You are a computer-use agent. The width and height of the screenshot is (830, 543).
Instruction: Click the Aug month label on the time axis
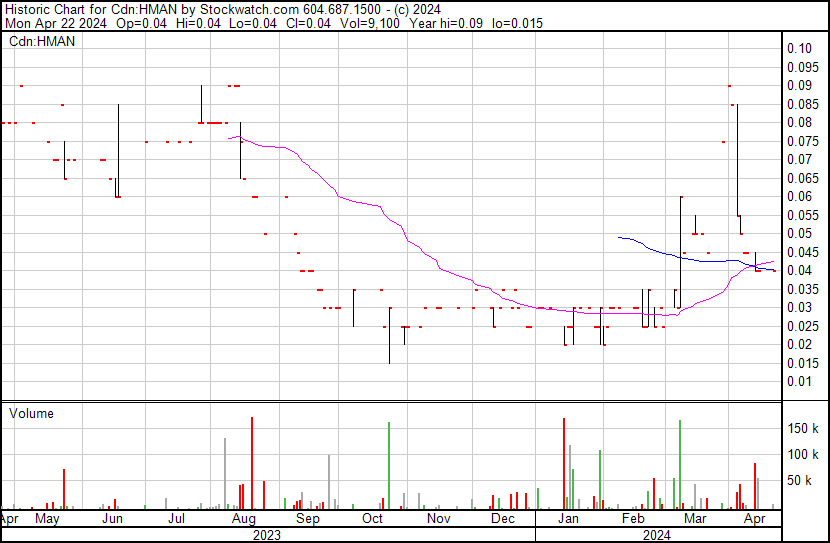click(x=242, y=520)
